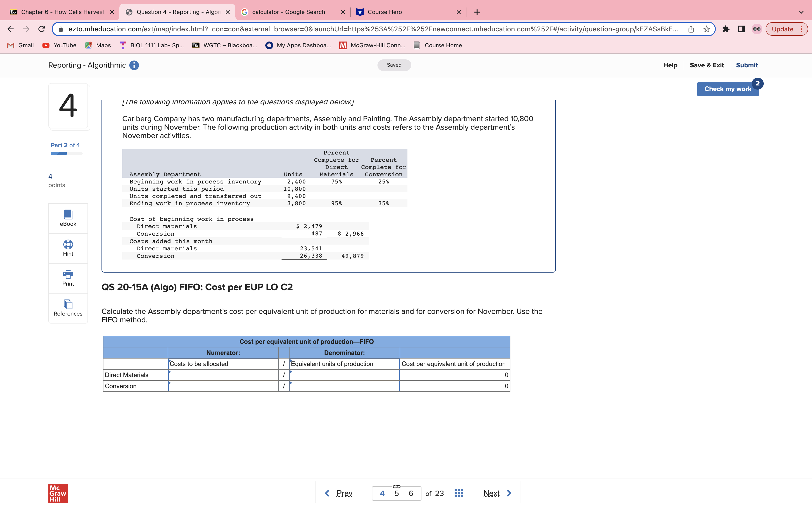
Task: Open the McGraw-Hill Connect bookmark
Action: (x=372, y=45)
